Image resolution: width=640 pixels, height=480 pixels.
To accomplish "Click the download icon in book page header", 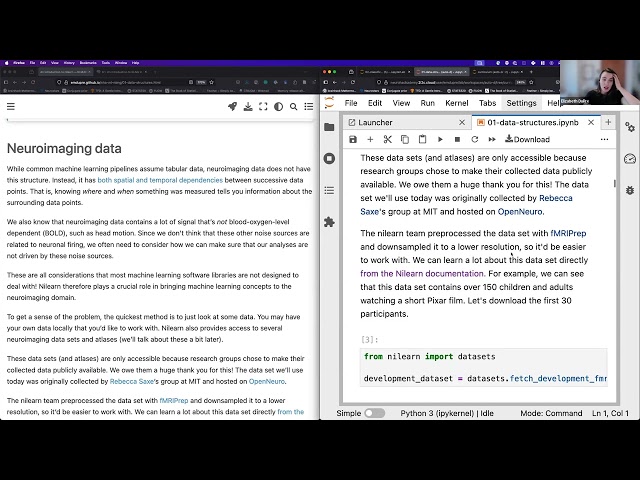I will coord(248,107).
